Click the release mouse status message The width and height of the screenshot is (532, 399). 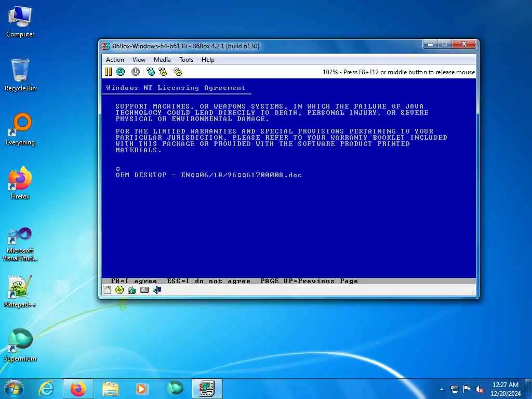pos(398,72)
